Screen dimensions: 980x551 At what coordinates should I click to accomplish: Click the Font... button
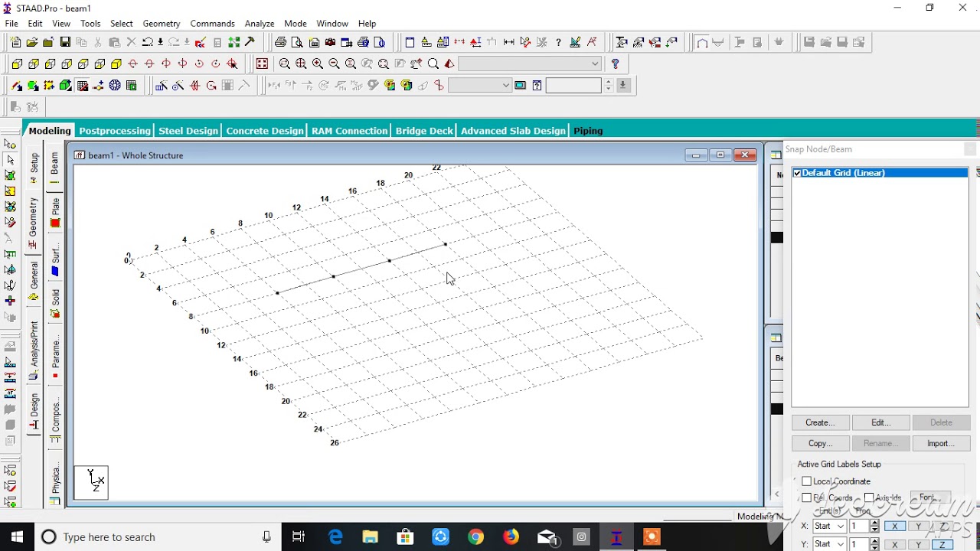pyautogui.click(x=929, y=497)
